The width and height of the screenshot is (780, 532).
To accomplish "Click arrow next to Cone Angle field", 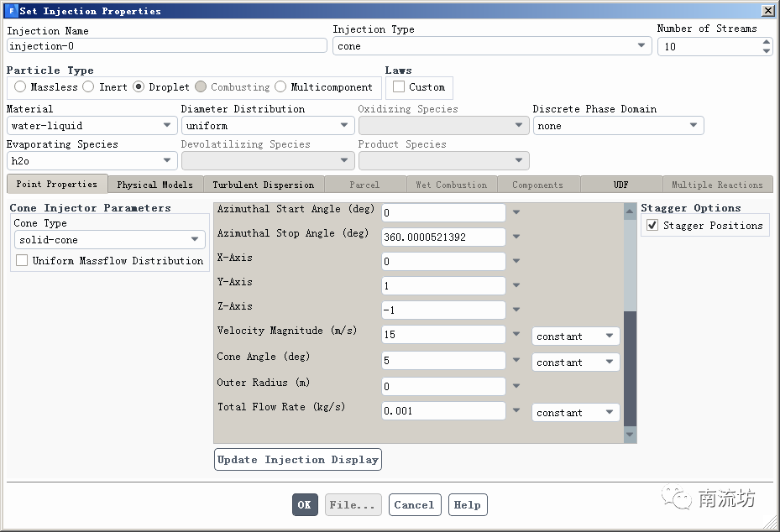I will 516,360.
